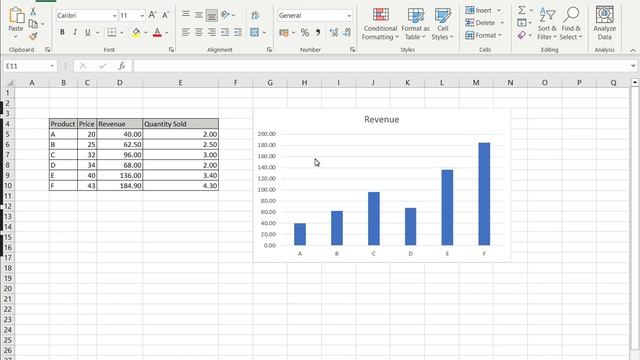Open Alignment dialog box launcher
The height and width of the screenshot is (360, 640).
click(269, 49)
